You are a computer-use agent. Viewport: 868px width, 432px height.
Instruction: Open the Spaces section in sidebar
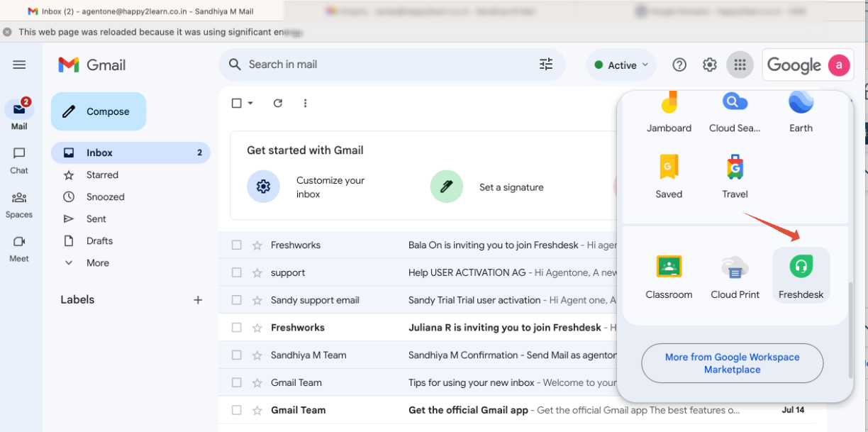tap(19, 204)
